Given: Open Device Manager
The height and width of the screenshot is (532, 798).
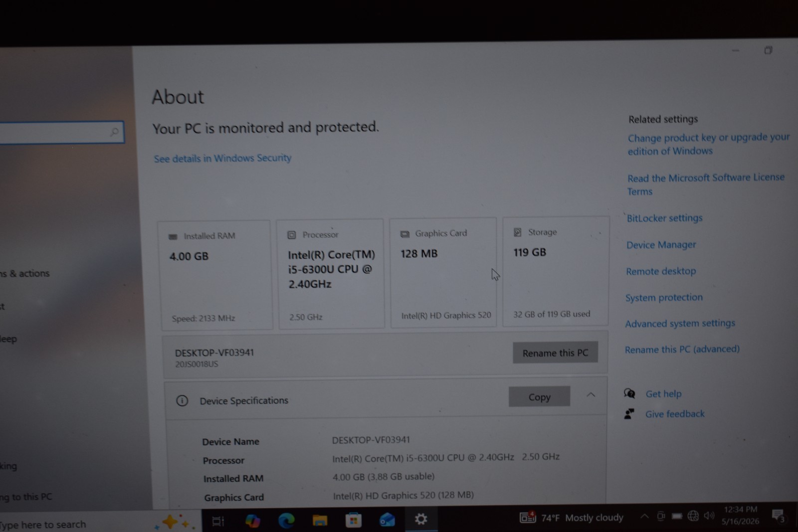Looking at the screenshot, I should click(661, 245).
